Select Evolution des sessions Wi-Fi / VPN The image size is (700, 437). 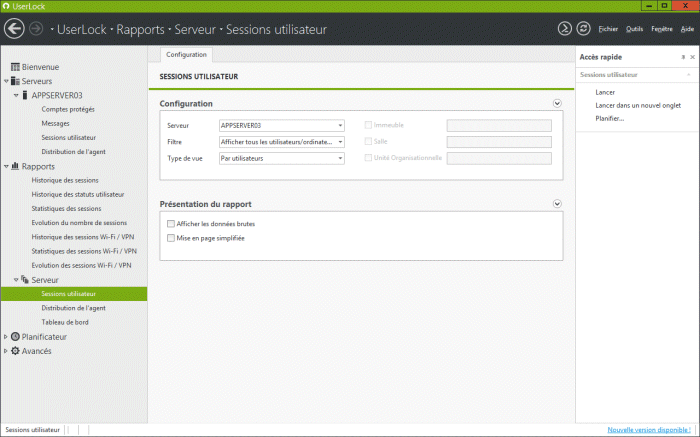click(x=81, y=265)
